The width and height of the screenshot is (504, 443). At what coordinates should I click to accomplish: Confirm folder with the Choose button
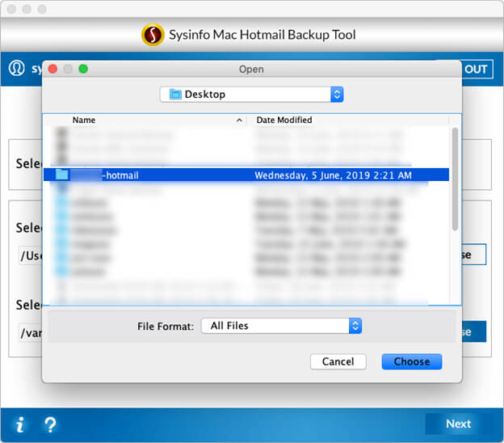pos(412,361)
